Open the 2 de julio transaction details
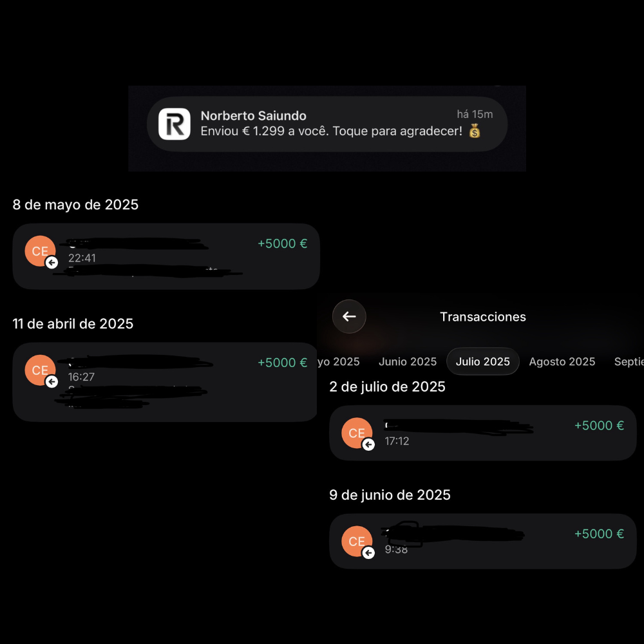644x644 pixels. click(x=482, y=433)
